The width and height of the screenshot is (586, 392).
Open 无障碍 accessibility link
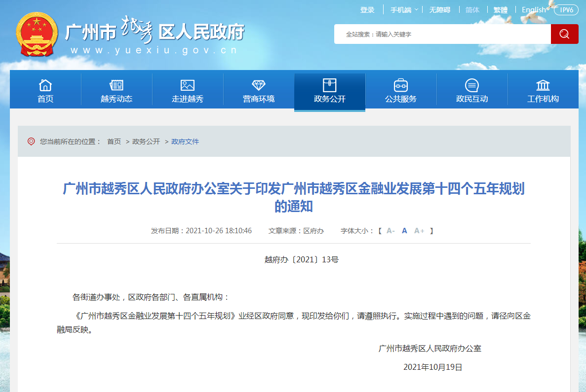pyautogui.click(x=439, y=10)
